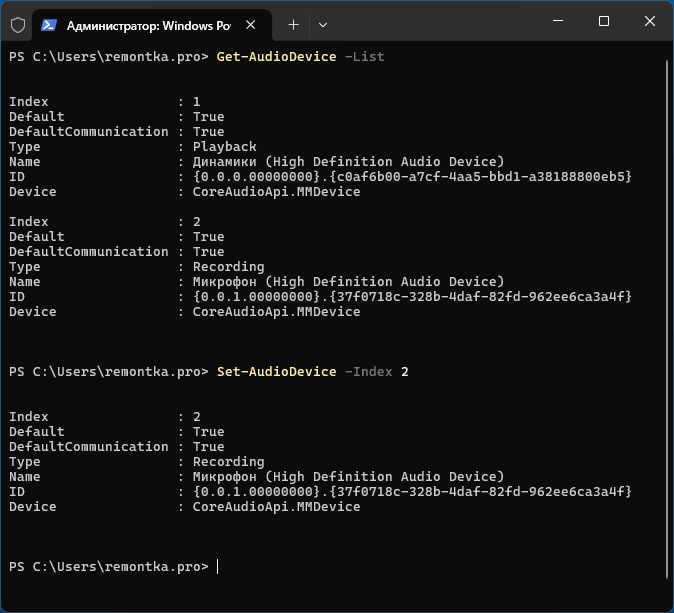Screen dimensions: 674x613
Task: Click the first Recording type value
Action: click(228, 267)
